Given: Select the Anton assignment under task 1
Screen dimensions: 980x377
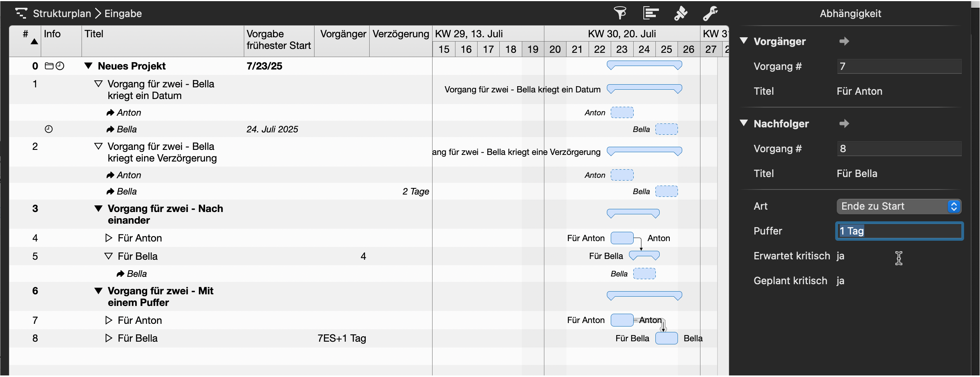Looking at the screenshot, I should (129, 113).
